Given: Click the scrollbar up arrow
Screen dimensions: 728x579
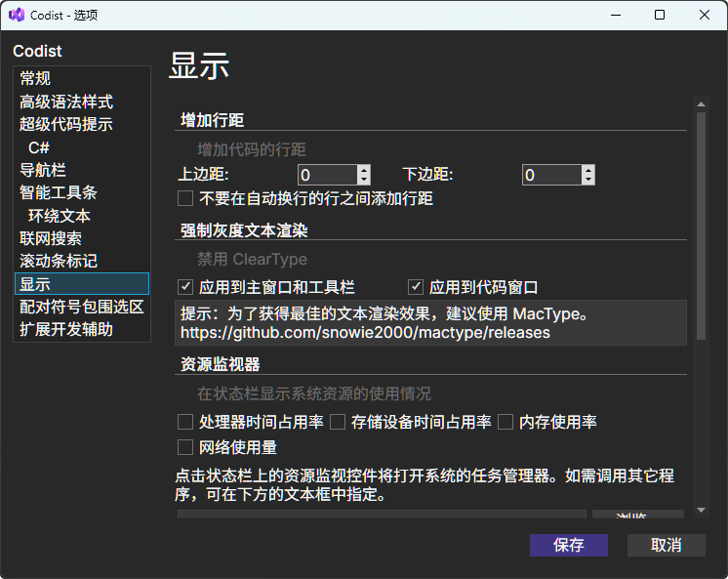Looking at the screenshot, I should (x=700, y=103).
